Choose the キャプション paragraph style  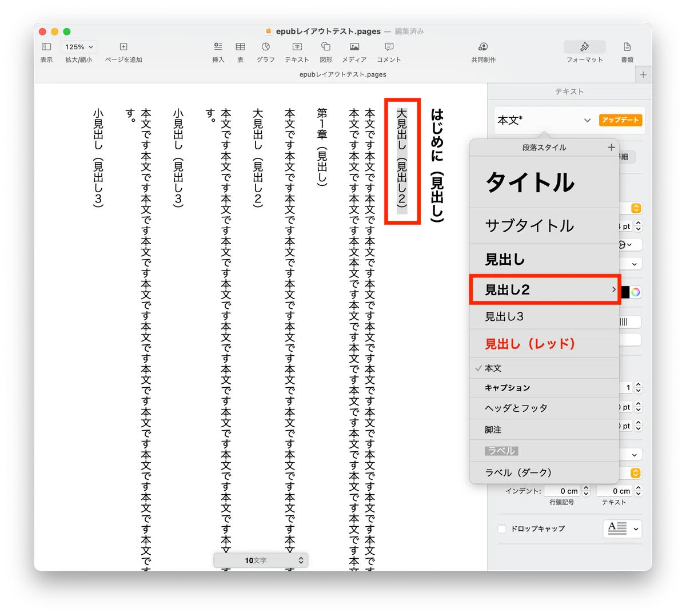(x=544, y=388)
